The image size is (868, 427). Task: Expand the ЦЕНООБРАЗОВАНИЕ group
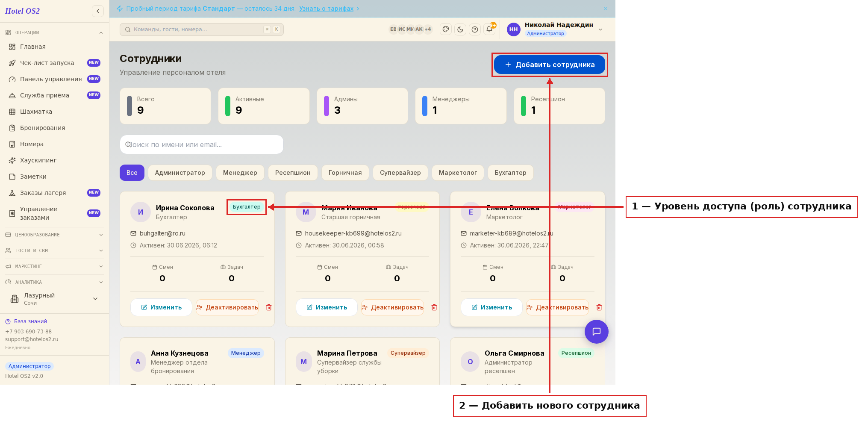tap(54, 235)
